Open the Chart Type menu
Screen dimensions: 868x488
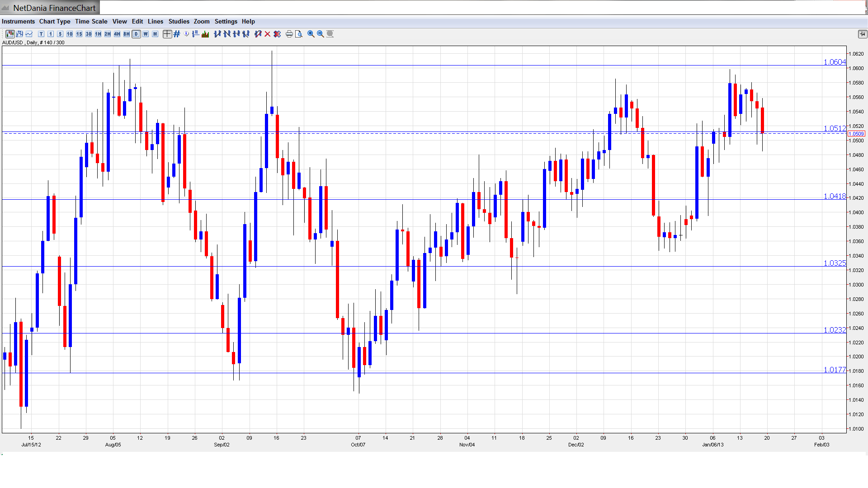click(55, 21)
